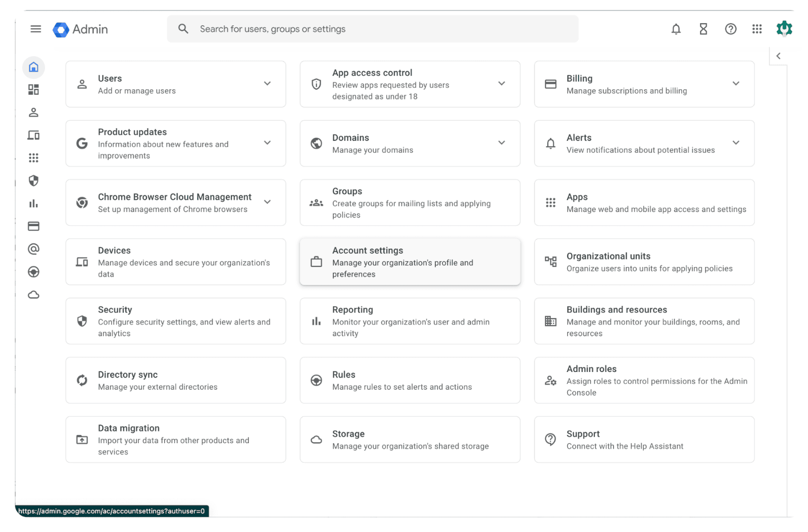Viewport: 808px width, 532px height.
Task: Open the main hamburger menu
Action: click(x=35, y=29)
